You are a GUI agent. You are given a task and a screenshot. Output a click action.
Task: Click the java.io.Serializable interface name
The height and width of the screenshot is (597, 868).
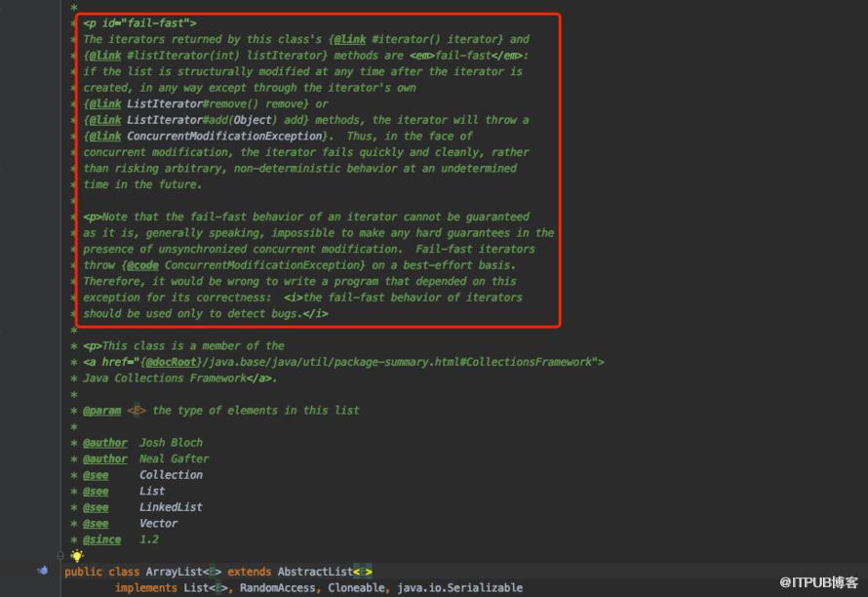pos(460,587)
